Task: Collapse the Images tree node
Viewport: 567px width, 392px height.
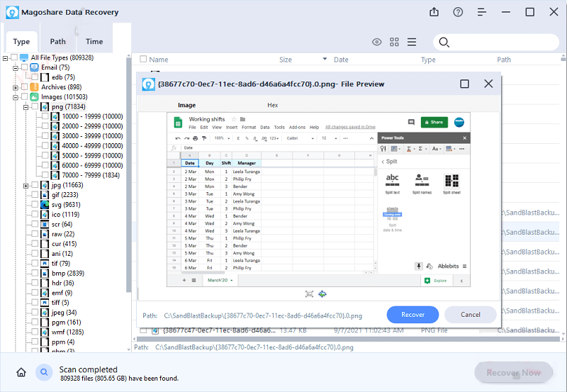Action: coord(15,97)
